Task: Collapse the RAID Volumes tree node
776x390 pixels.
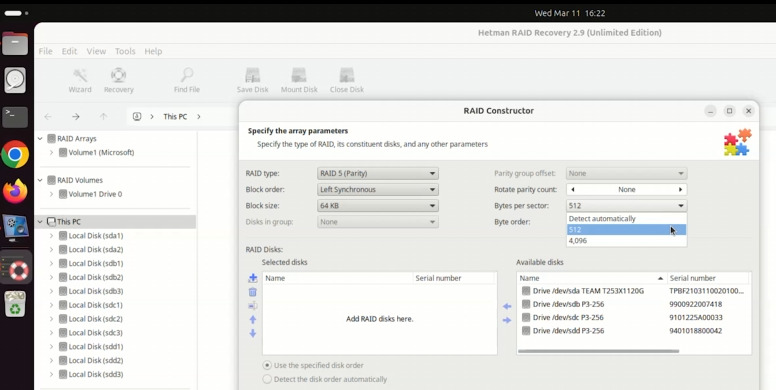Action: [x=40, y=180]
